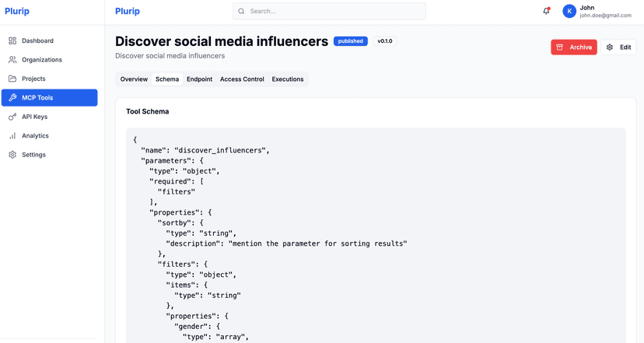The width and height of the screenshot is (644, 343).
Task: Click the search magnifier icon
Action: pos(241,11)
